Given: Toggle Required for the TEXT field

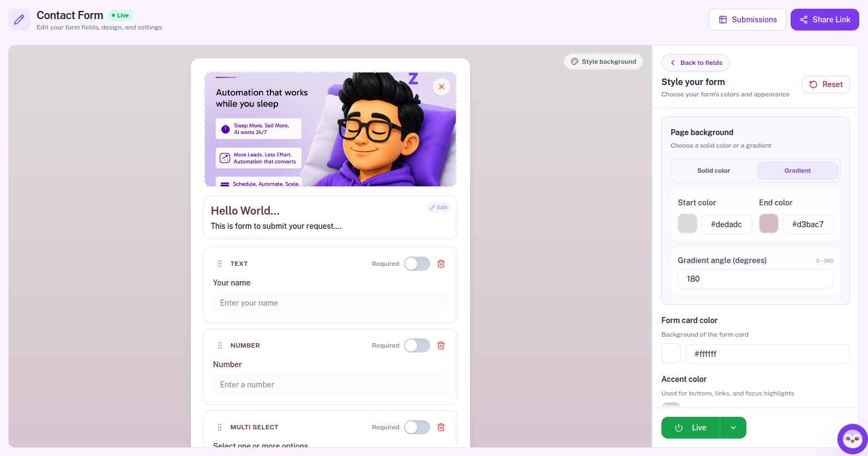Looking at the screenshot, I should [x=417, y=264].
